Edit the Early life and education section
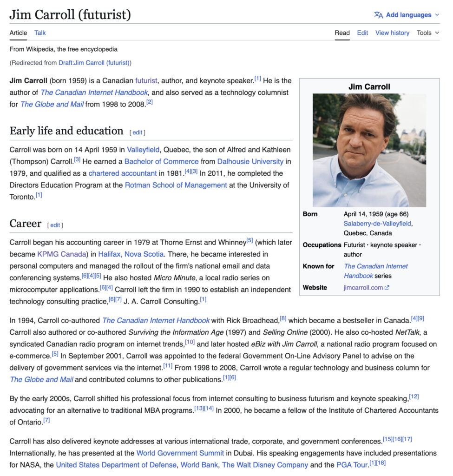 pyautogui.click(x=138, y=132)
